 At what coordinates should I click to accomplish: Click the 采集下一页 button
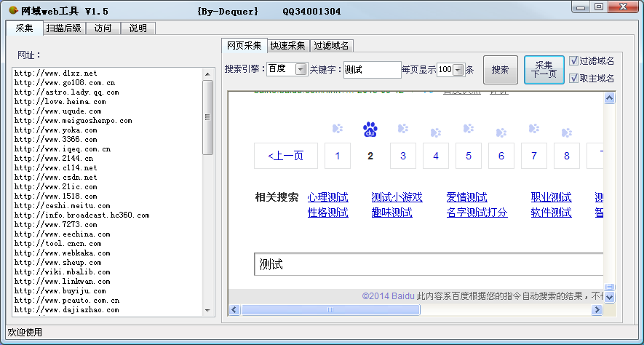point(544,70)
